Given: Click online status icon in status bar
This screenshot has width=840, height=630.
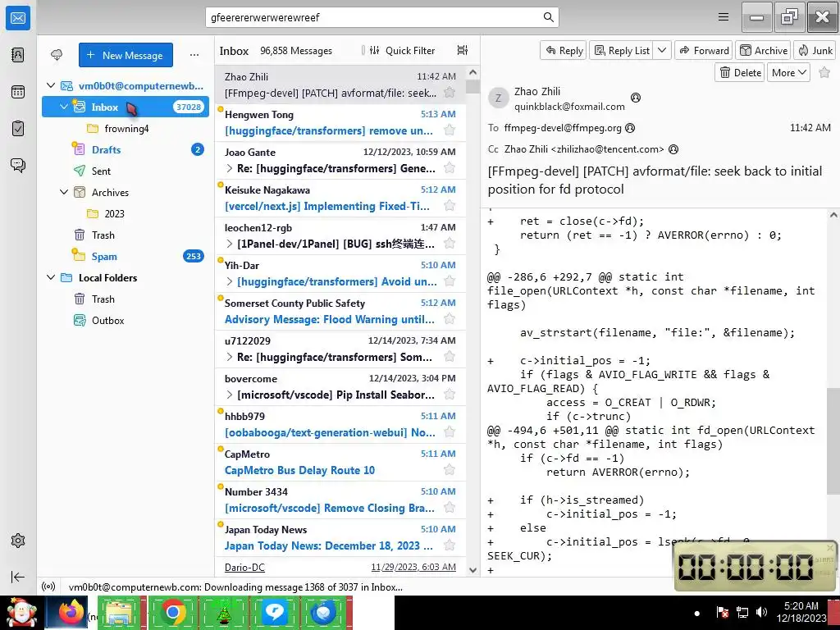Looking at the screenshot, I should pos(48,587).
